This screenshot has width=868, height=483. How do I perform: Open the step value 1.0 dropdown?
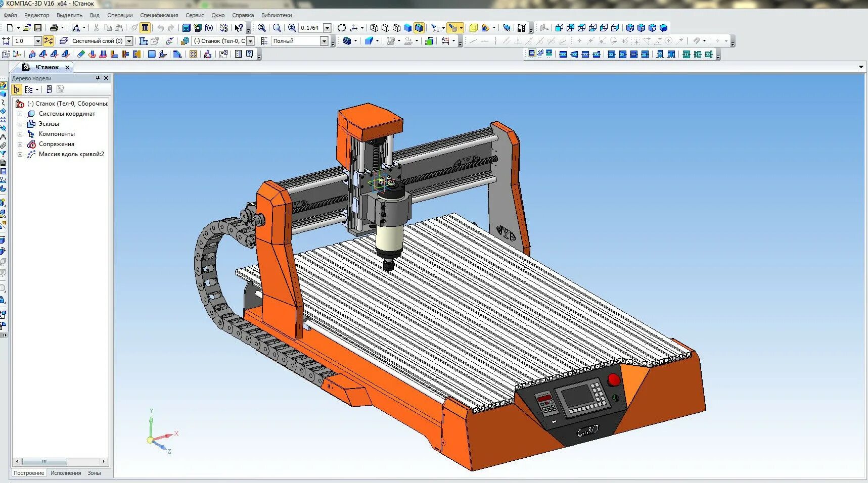[37, 41]
